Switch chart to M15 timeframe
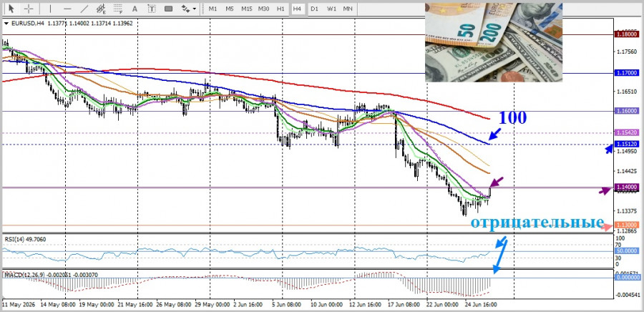This screenshot has height=312, width=644. coord(247,9)
